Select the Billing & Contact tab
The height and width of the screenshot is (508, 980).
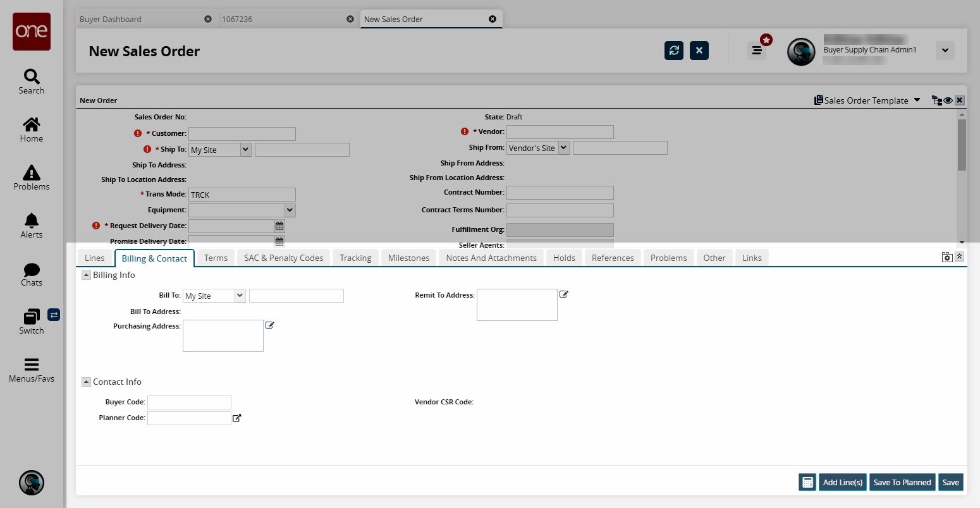154,258
